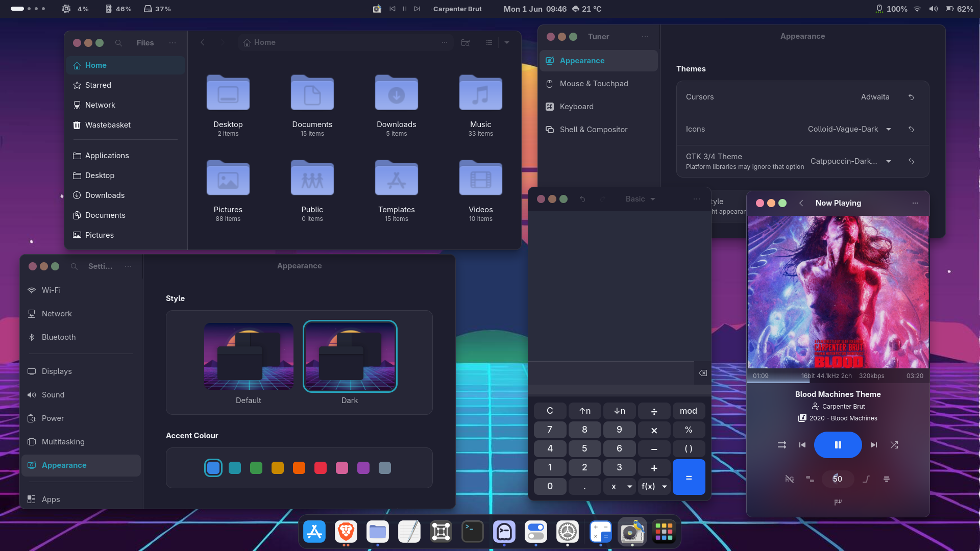Click the calculator equals button
This screenshot has width=980, height=551.
pyautogui.click(x=689, y=477)
